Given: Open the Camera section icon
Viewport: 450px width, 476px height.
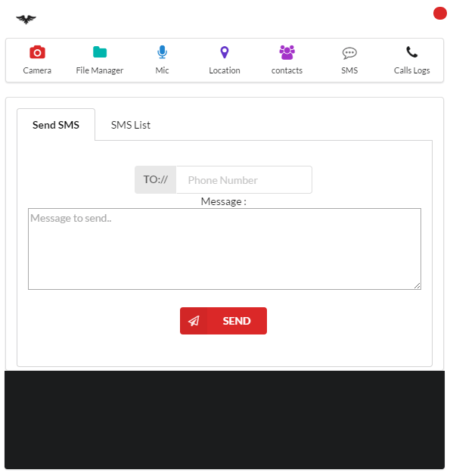Looking at the screenshot, I should point(37,52).
